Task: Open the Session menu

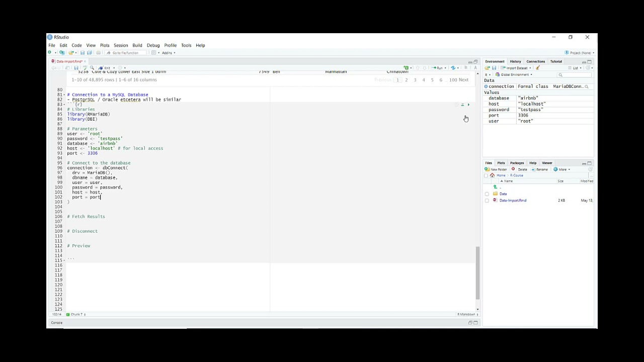Action: click(121, 45)
